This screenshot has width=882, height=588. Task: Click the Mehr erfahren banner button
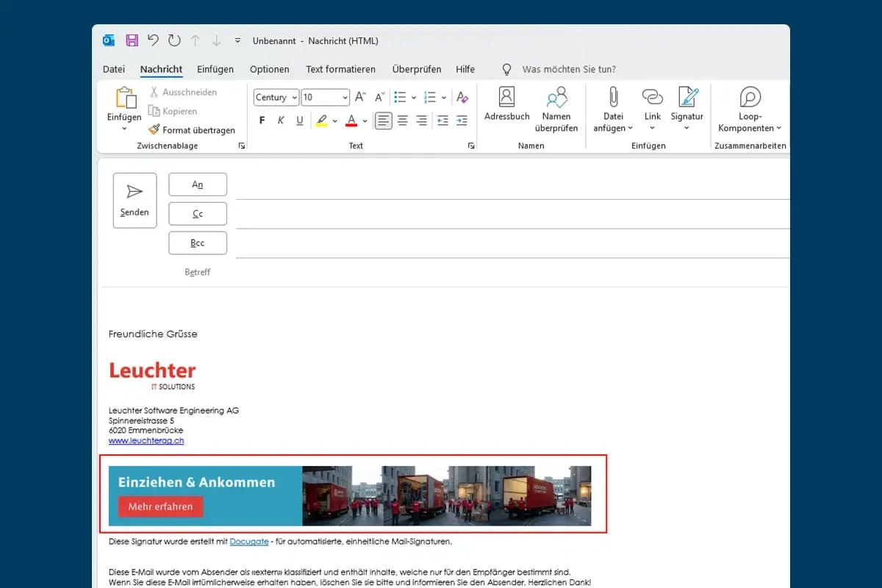tap(160, 506)
